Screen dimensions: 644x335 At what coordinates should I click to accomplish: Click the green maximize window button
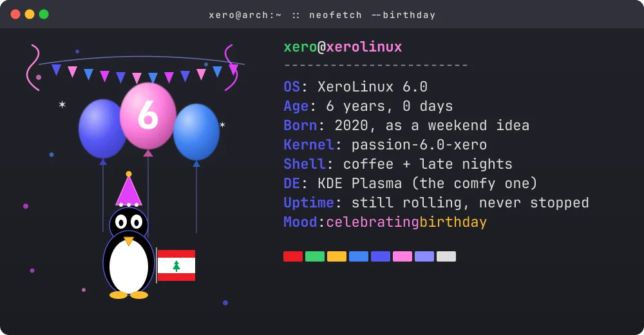pyautogui.click(x=44, y=14)
